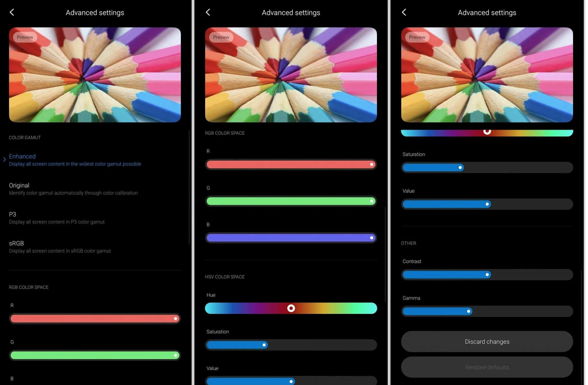This screenshot has height=385, width=588.
Task: Click the Preview button on second screen
Action: (x=220, y=37)
